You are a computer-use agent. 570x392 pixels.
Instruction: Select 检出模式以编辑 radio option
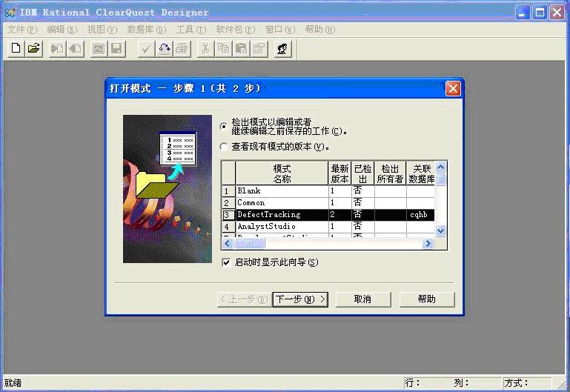pos(224,127)
